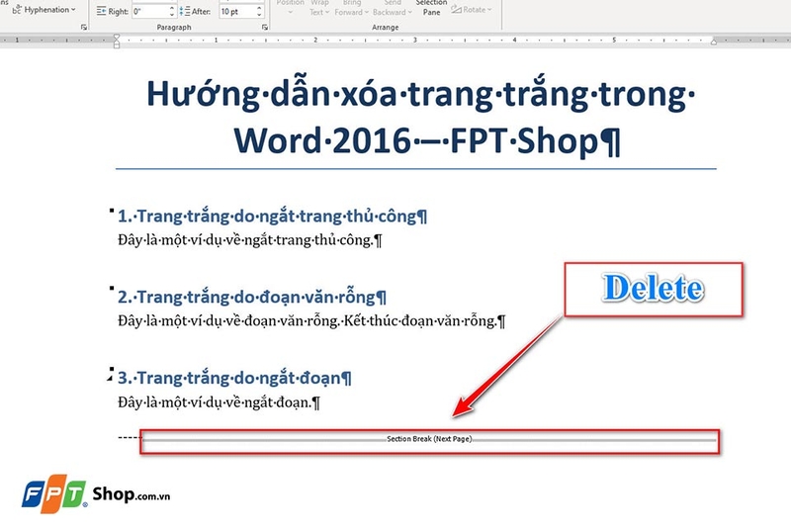Image resolution: width=791 pixels, height=532 pixels.
Task: Open the Bring Forward dropdown
Action: pos(351,8)
